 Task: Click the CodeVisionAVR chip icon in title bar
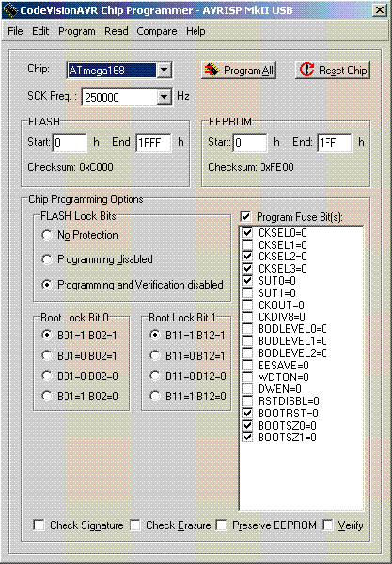(x=10, y=9)
